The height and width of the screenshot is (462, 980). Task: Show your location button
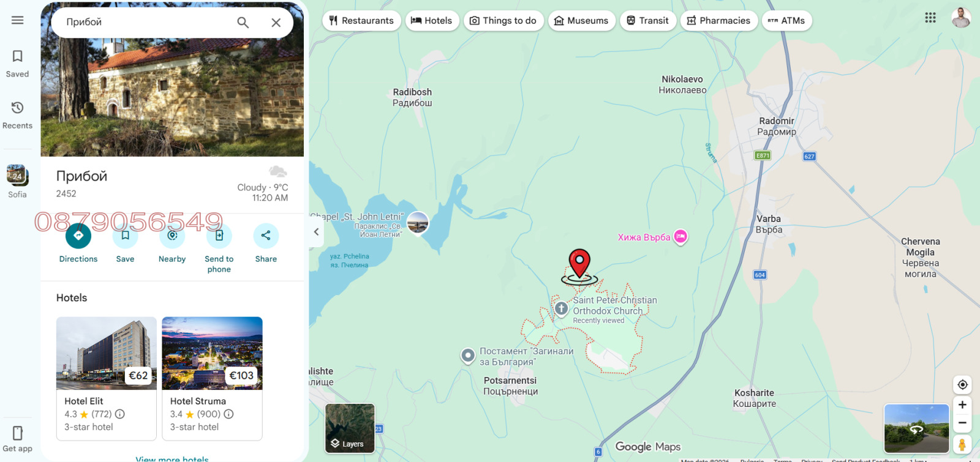pos(962,384)
